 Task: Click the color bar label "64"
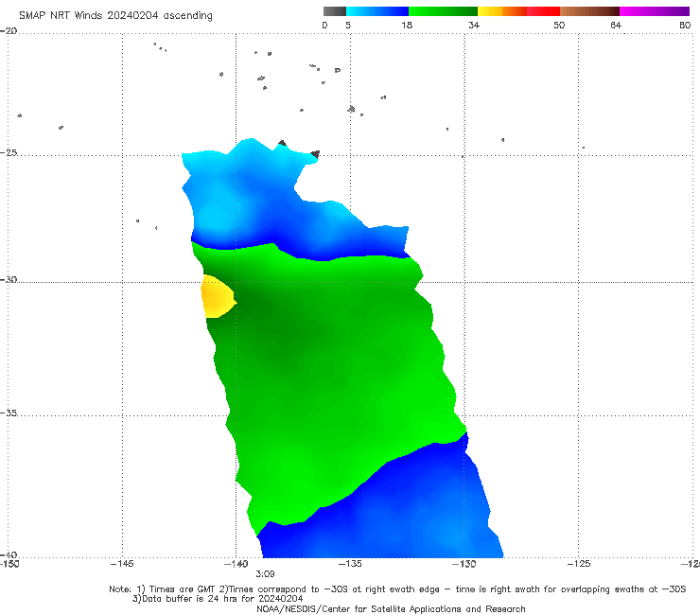tap(616, 25)
